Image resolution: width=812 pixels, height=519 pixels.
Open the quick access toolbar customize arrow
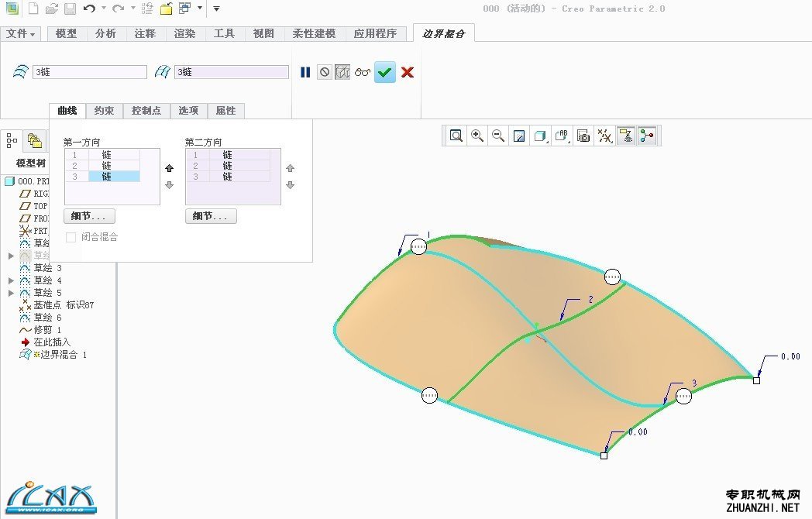(x=216, y=9)
